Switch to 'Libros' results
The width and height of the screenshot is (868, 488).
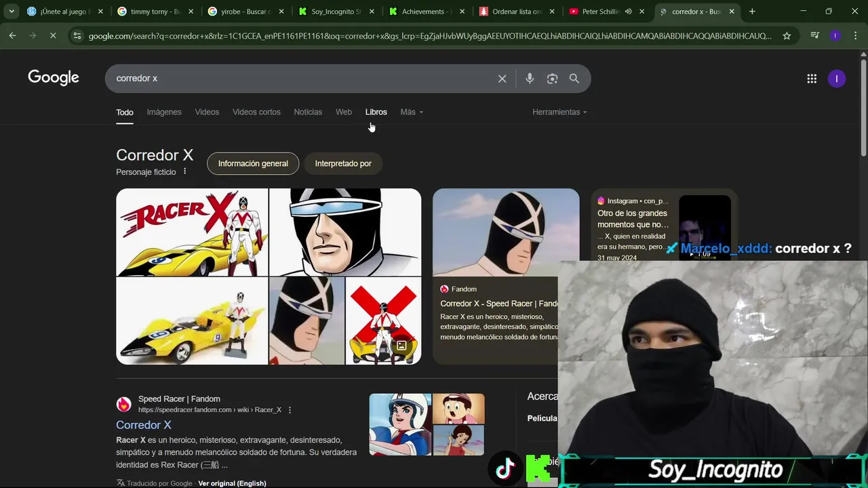coord(376,112)
